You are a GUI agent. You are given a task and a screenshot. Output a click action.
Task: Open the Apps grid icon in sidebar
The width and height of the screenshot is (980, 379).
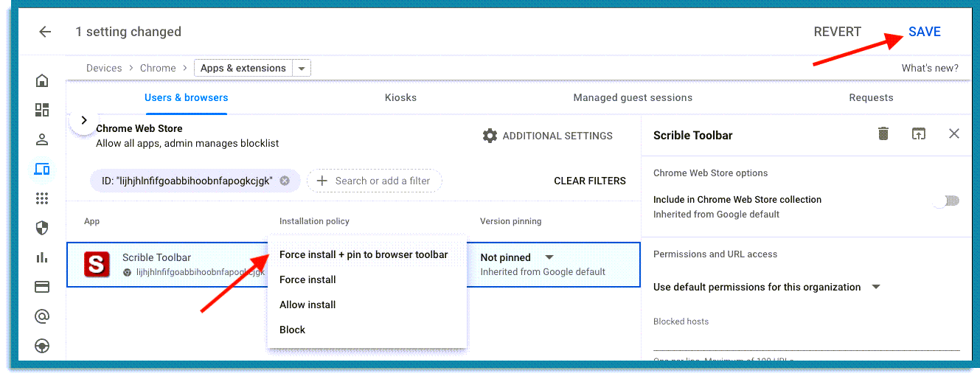pyautogui.click(x=42, y=198)
